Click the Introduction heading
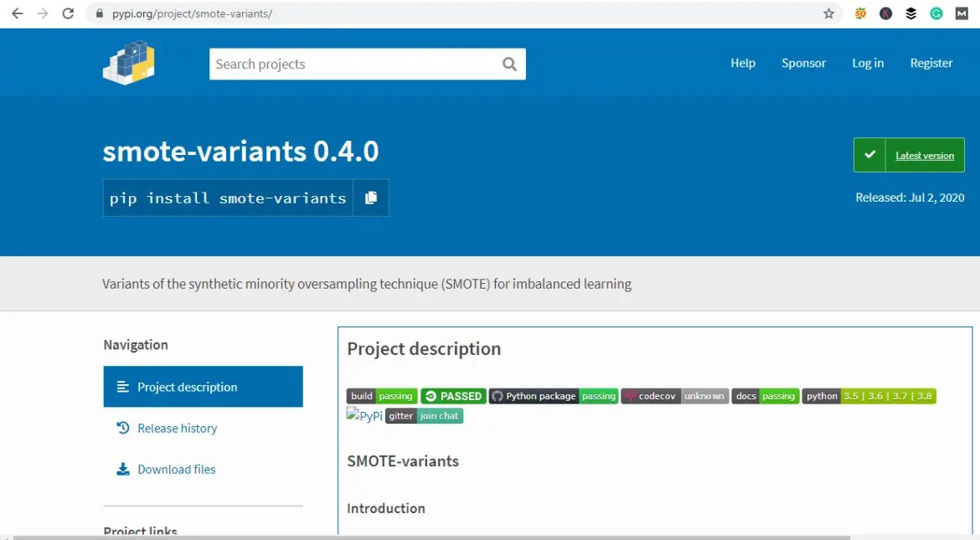980x540 pixels. pos(386,508)
